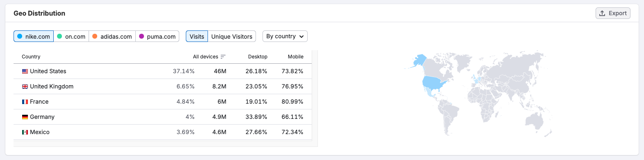Select the nike.com domain toggle
This screenshot has width=644, height=160.
pos(34,36)
